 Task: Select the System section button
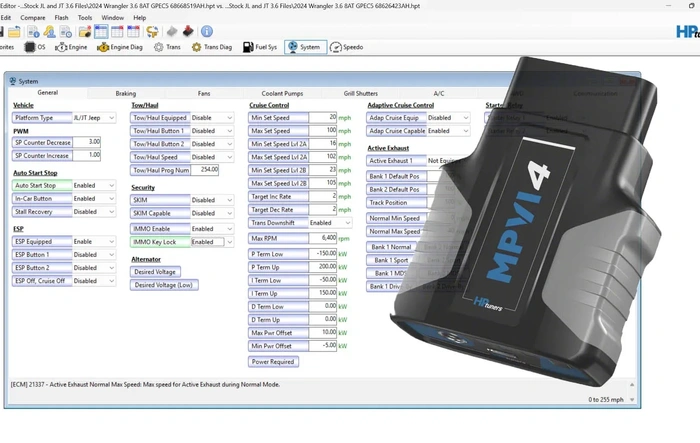[305, 47]
